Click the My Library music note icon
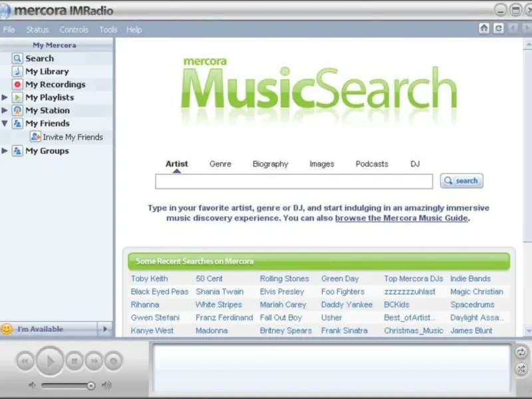Viewport: 532px width, 399px height. point(17,71)
